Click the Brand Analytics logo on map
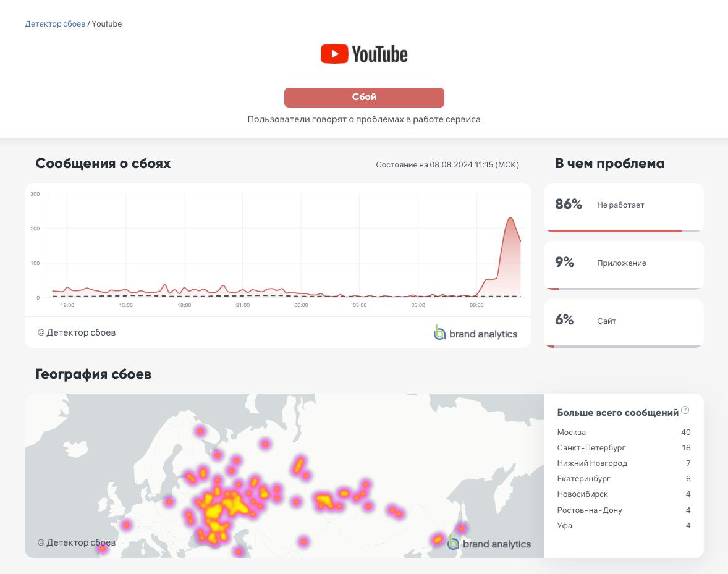 (x=489, y=544)
